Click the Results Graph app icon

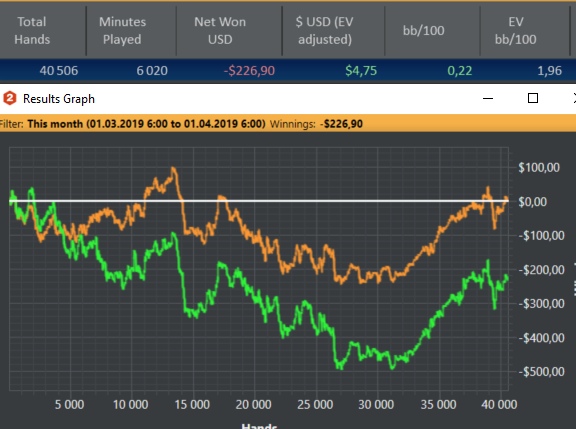[10, 98]
